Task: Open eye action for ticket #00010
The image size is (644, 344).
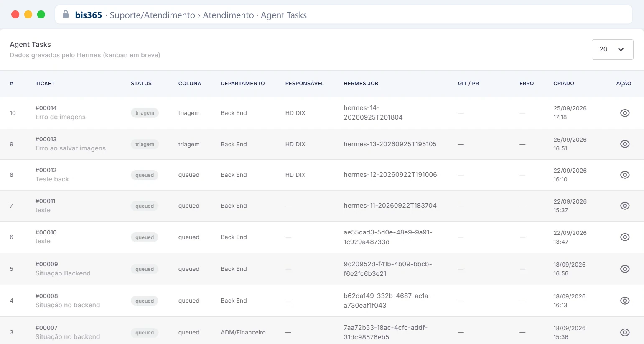Action: pyautogui.click(x=625, y=237)
